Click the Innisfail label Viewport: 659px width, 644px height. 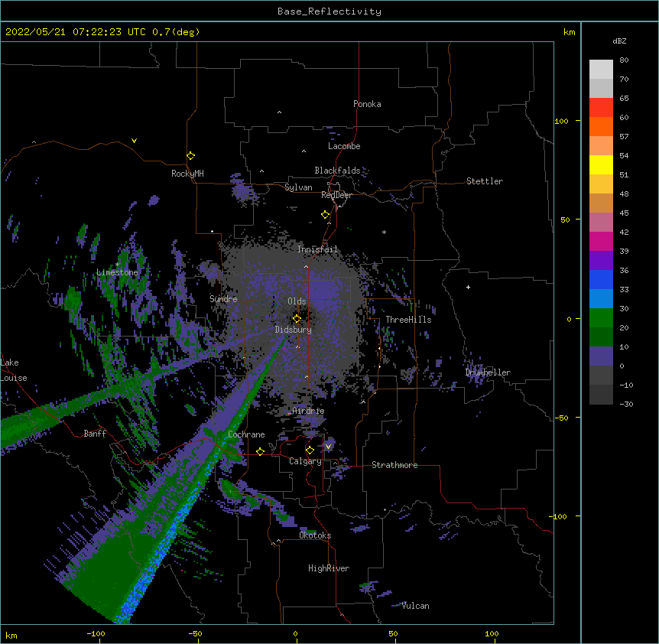317,249
